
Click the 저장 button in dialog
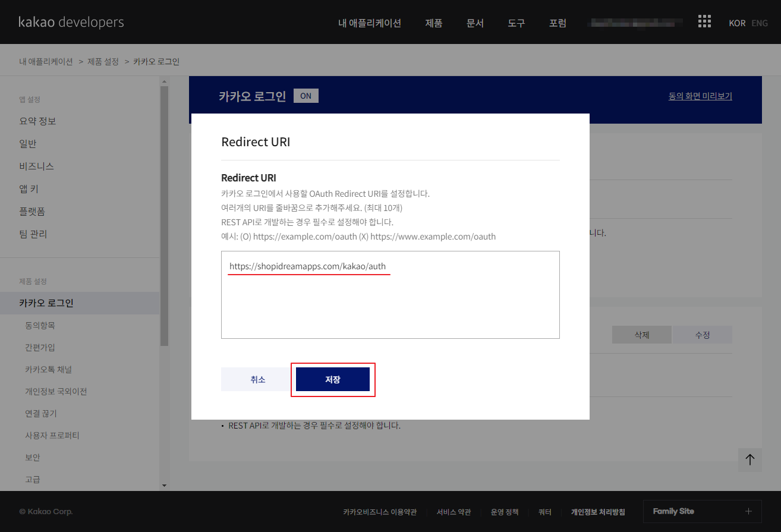333,379
